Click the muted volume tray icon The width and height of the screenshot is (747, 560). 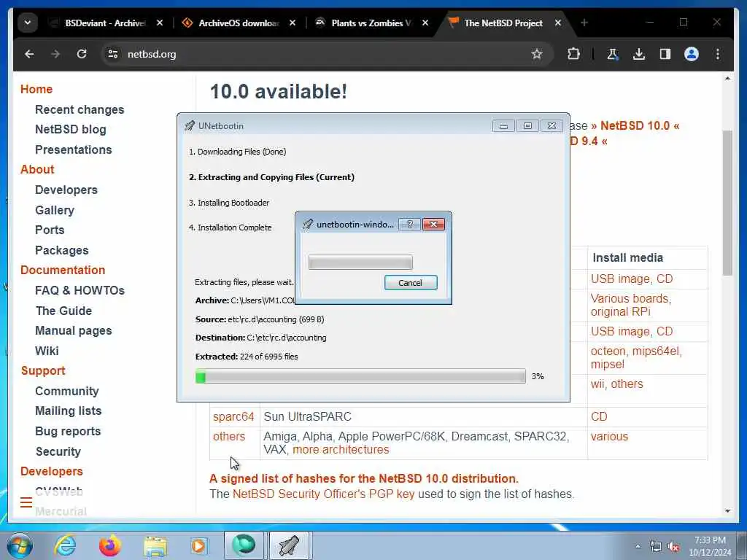pyautogui.click(x=673, y=547)
